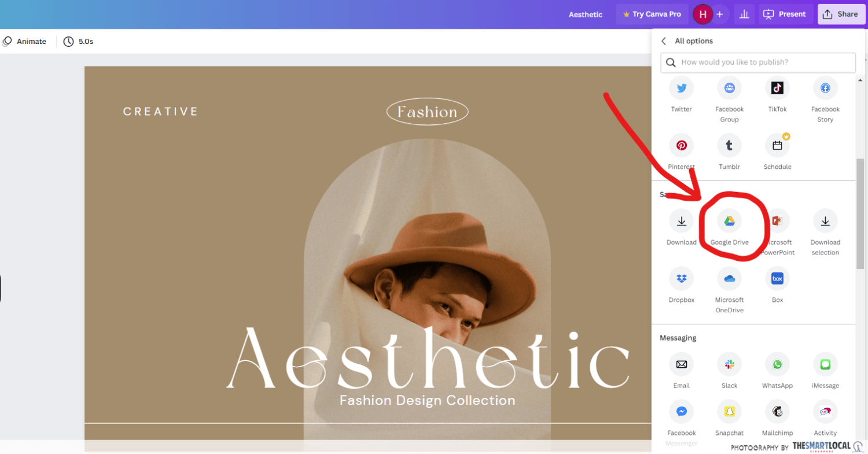Open the Schedule calendar option

click(x=777, y=146)
